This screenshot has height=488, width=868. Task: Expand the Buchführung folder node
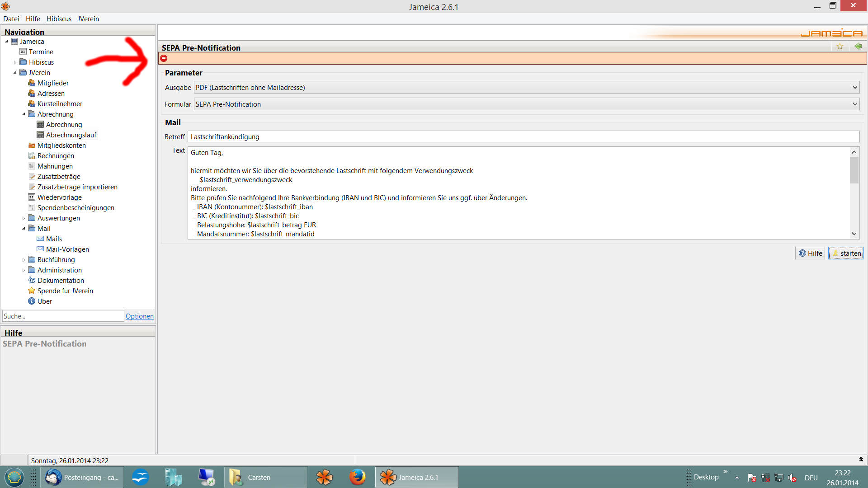coord(24,260)
